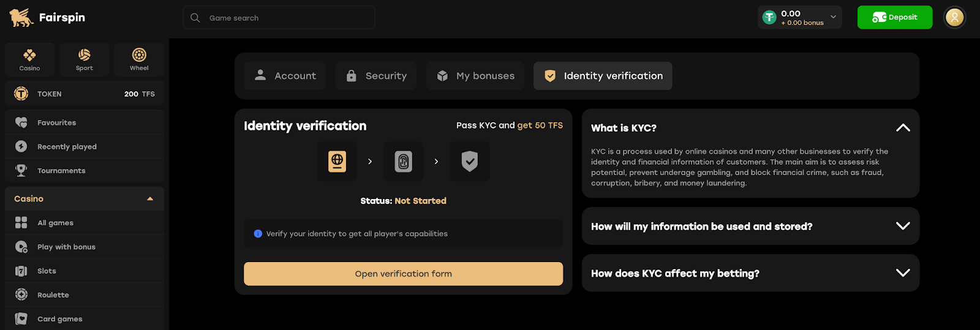Open the balance currency dropdown

[x=833, y=17]
